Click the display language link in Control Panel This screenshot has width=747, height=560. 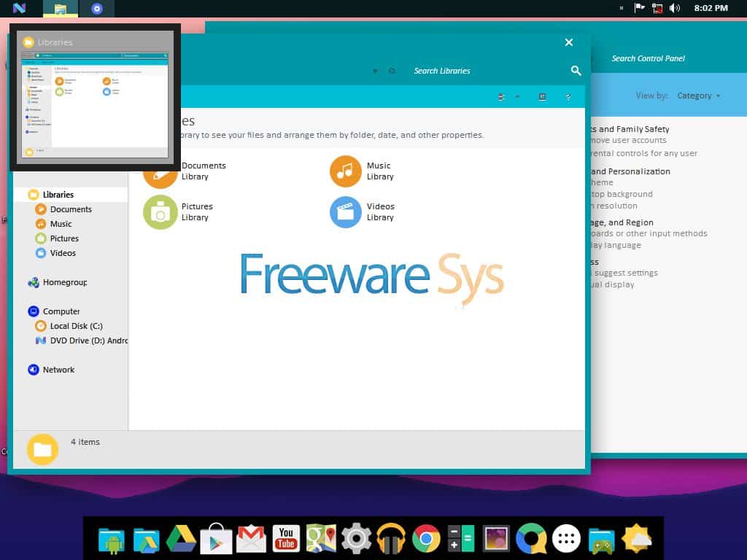coord(616,245)
